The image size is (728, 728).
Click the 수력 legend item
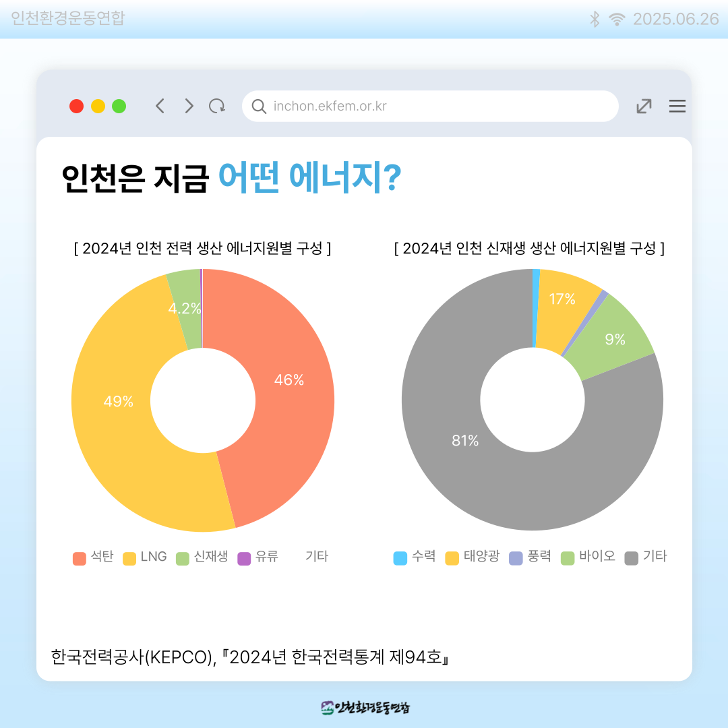click(415, 557)
